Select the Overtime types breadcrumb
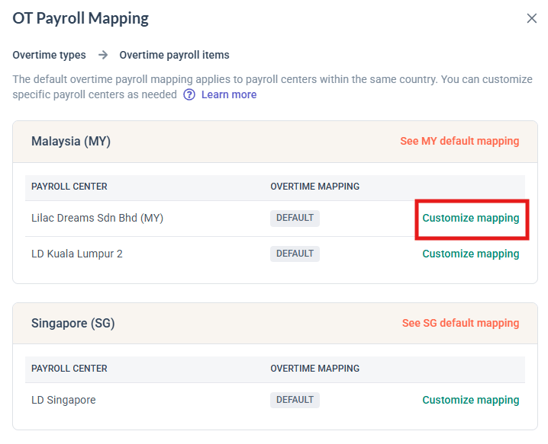The height and width of the screenshot is (444, 548). click(49, 55)
